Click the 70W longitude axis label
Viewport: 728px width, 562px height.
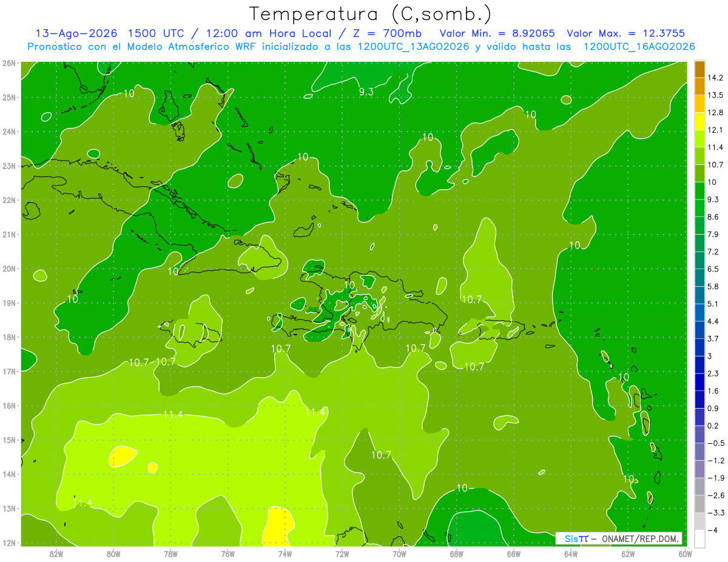[399, 554]
